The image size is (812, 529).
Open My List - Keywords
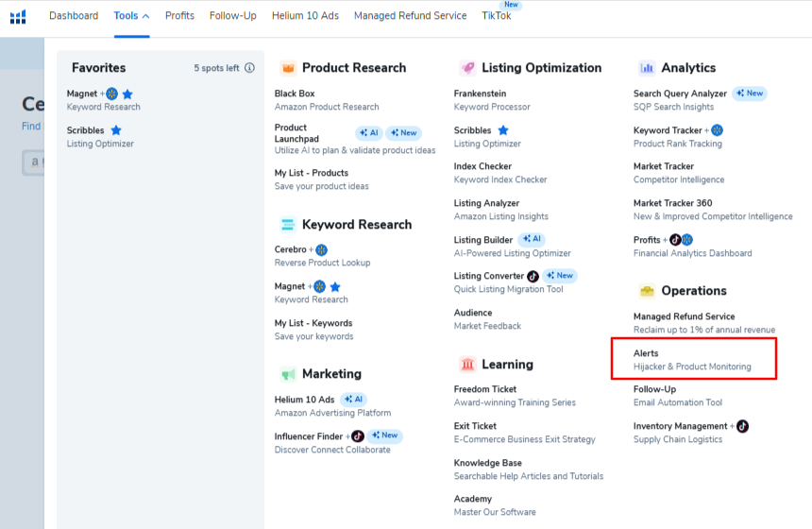tap(313, 323)
